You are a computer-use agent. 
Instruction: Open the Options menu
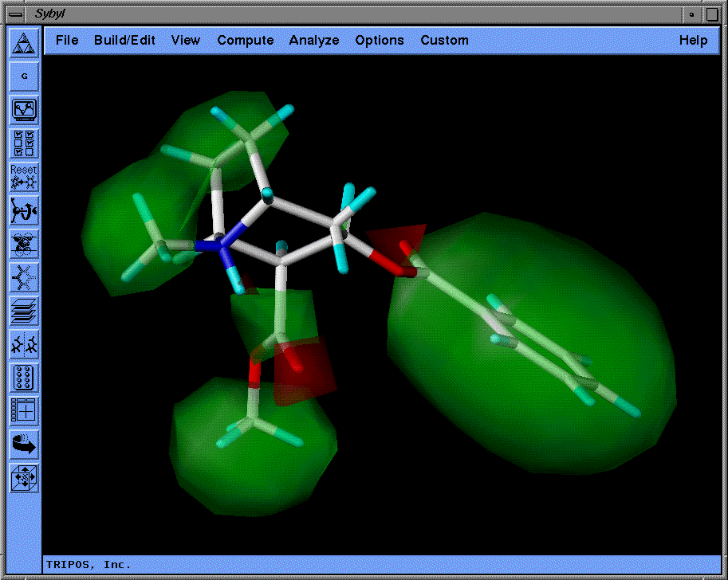pos(380,41)
